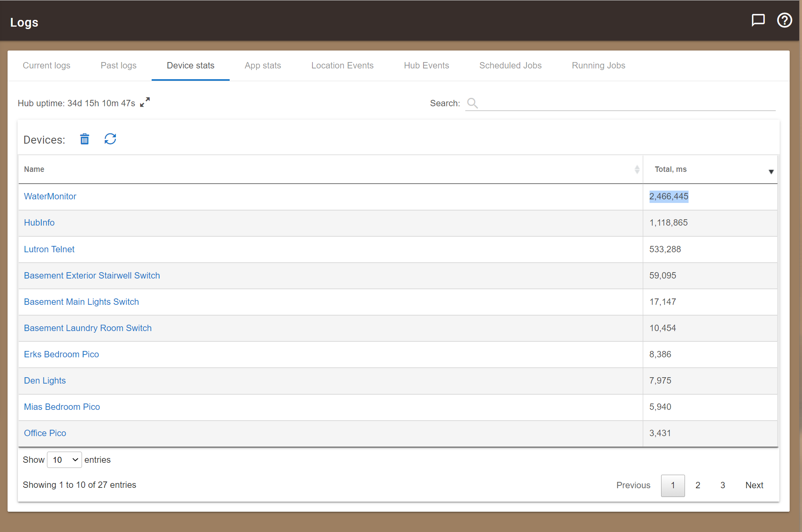Go to page 2

698,485
